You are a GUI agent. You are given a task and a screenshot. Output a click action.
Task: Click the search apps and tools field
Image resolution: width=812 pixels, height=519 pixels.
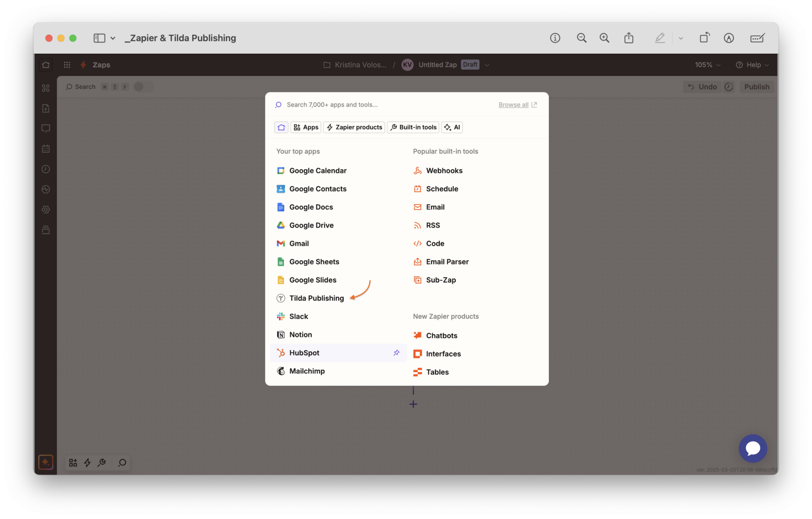point(382,105)
